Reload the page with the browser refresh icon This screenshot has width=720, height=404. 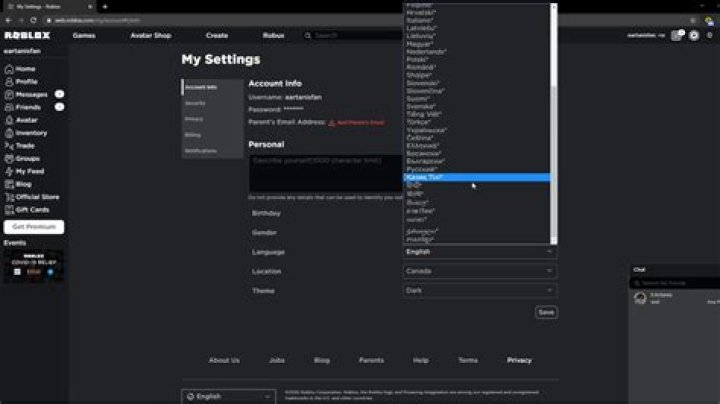(34, 20)
